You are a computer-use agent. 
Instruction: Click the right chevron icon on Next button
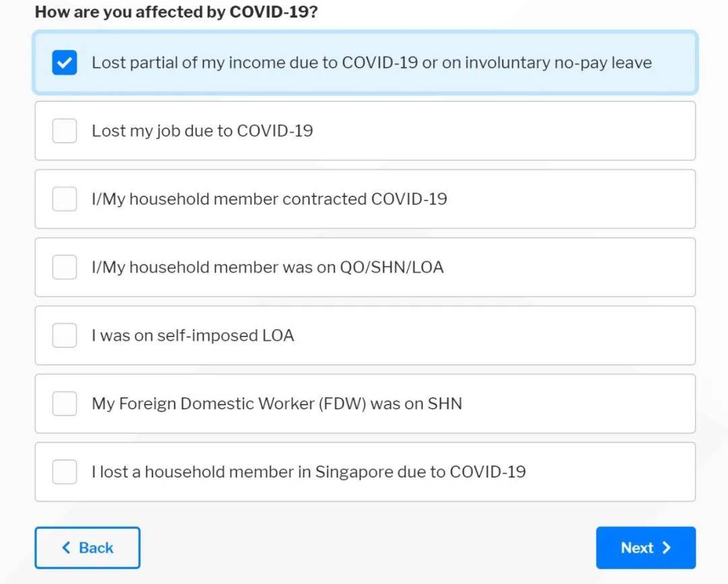click(666, 548)
